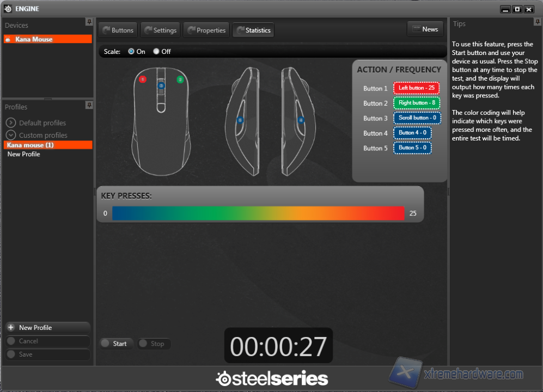Open the News button
The width and height of the screenshot is (543, 392).
pyautogui.click(x=425, y=29)
